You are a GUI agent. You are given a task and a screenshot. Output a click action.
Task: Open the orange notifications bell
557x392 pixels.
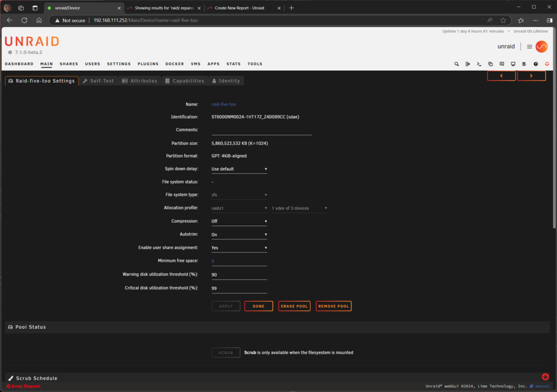tap(547, 64)
